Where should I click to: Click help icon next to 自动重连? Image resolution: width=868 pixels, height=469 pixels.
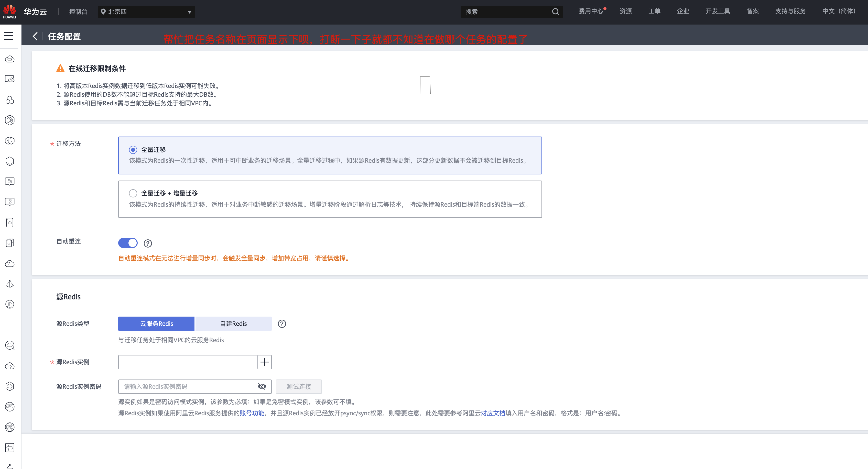point(148,243)
